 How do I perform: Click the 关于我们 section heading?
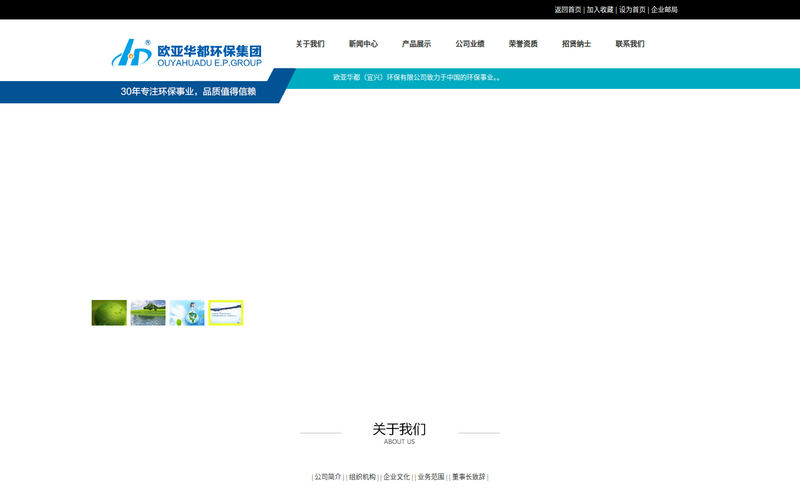pos(399,429)
